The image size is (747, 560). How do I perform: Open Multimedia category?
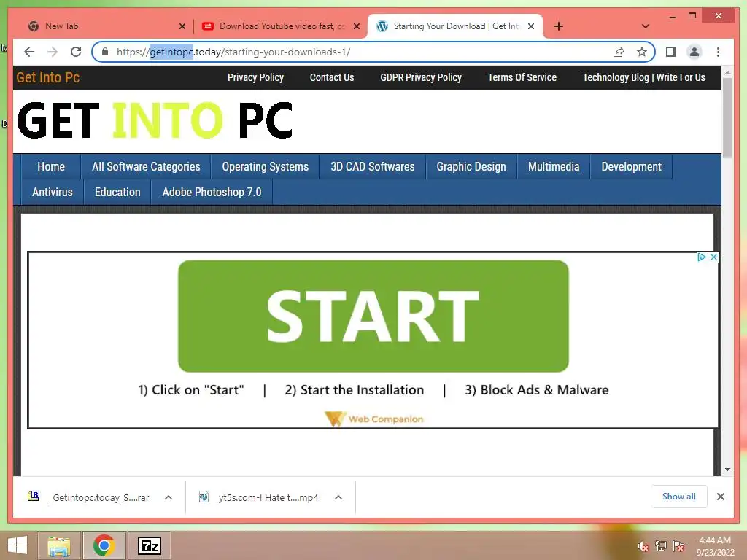coord(554,167)
